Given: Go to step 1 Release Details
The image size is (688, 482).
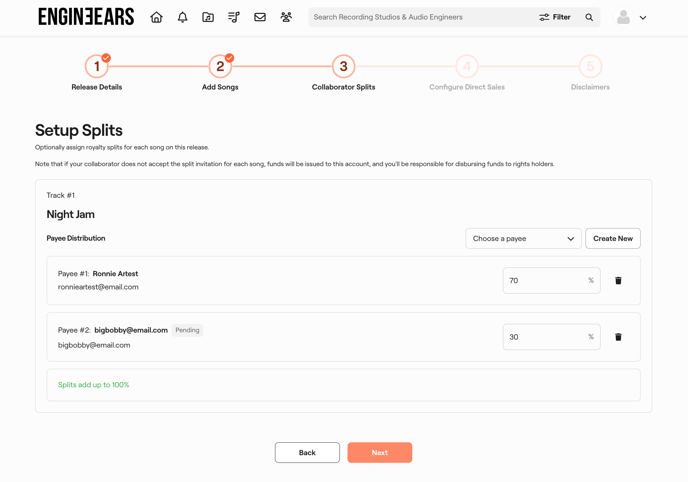Looking at the screenshot, I should [x=97, y=67].
